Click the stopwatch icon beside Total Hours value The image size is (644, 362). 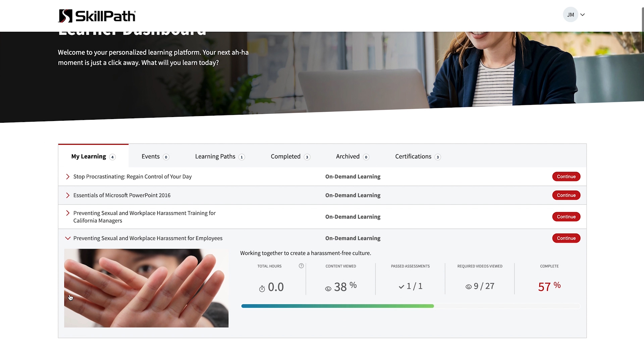[x=262, y=288]
